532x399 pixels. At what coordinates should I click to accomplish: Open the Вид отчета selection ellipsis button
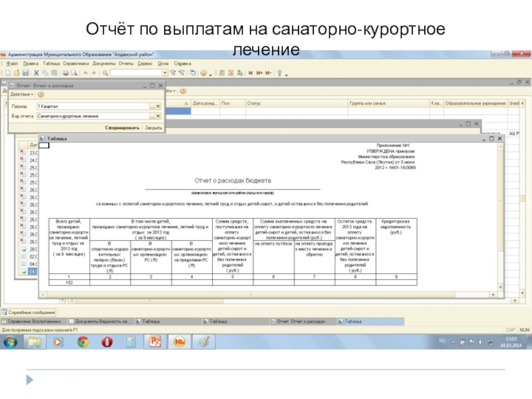coord(152,116)
